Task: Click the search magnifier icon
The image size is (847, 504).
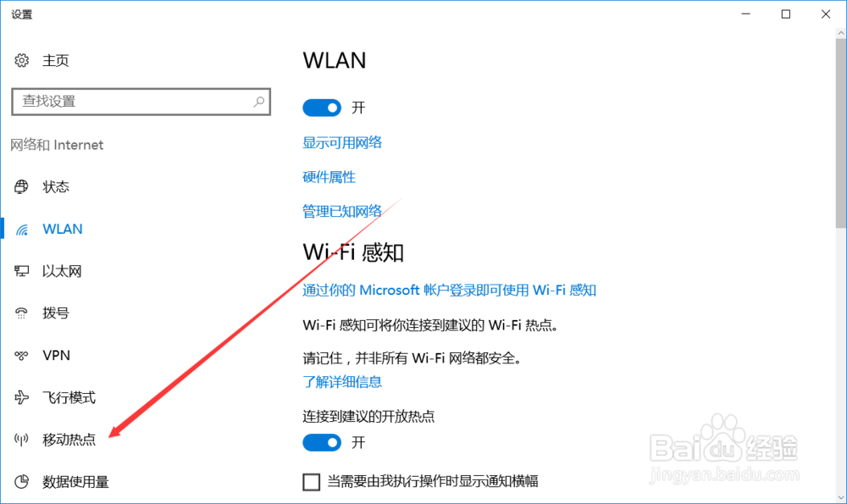Action: [x=258, y=102]
